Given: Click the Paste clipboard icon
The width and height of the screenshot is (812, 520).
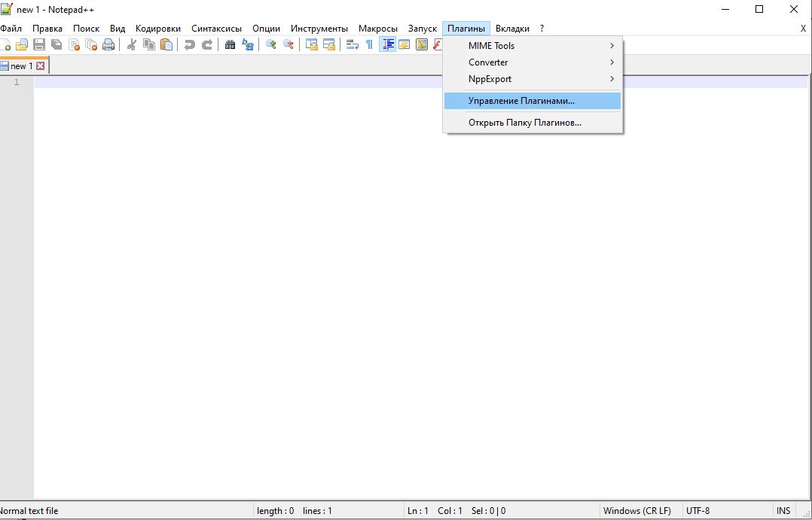Looking at the screenshot, I should pyautogui.click(x=166, y=45).
